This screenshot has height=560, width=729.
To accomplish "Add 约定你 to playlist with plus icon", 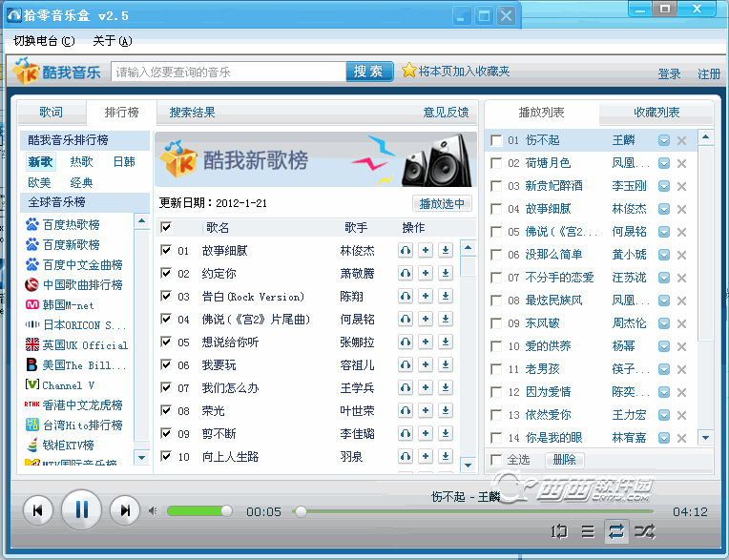I will pyautogui.click(x=426, y=273).
